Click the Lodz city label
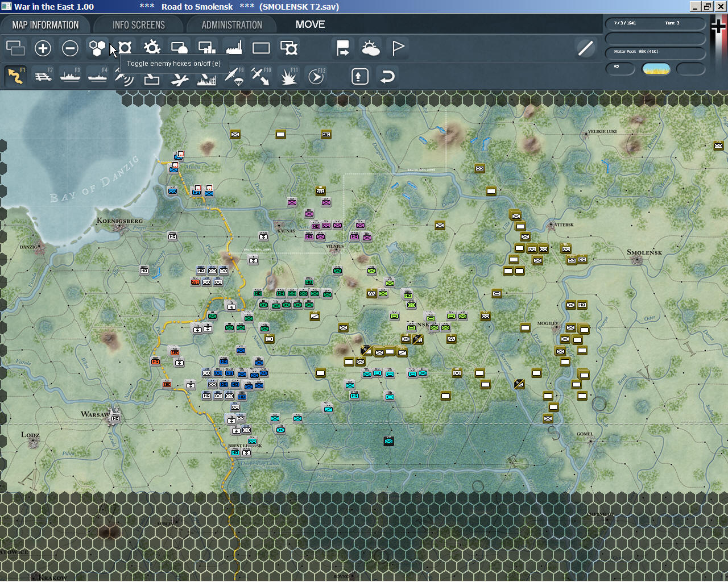 pos(30,435)
